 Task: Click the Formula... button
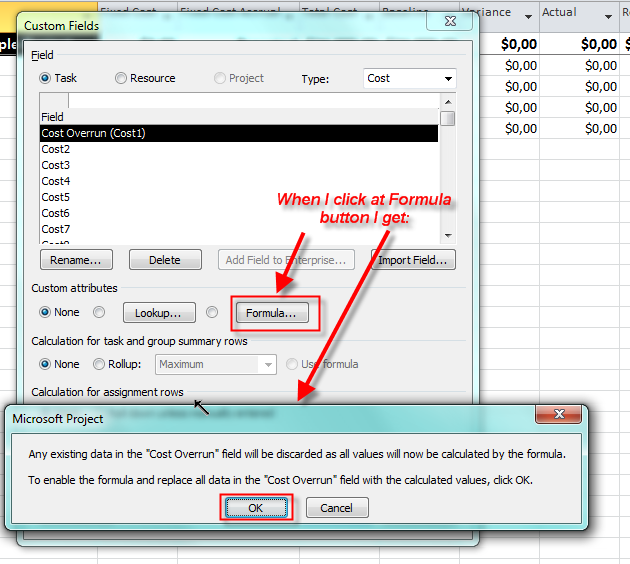[x=271, y=313]
